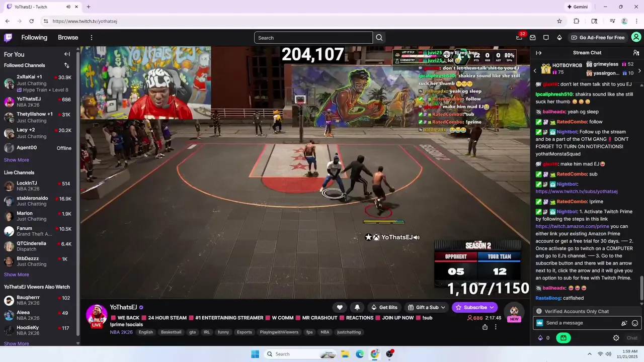644x362 pixels.
Task: Click the heart follow button
Action: (x=340, y=307)
